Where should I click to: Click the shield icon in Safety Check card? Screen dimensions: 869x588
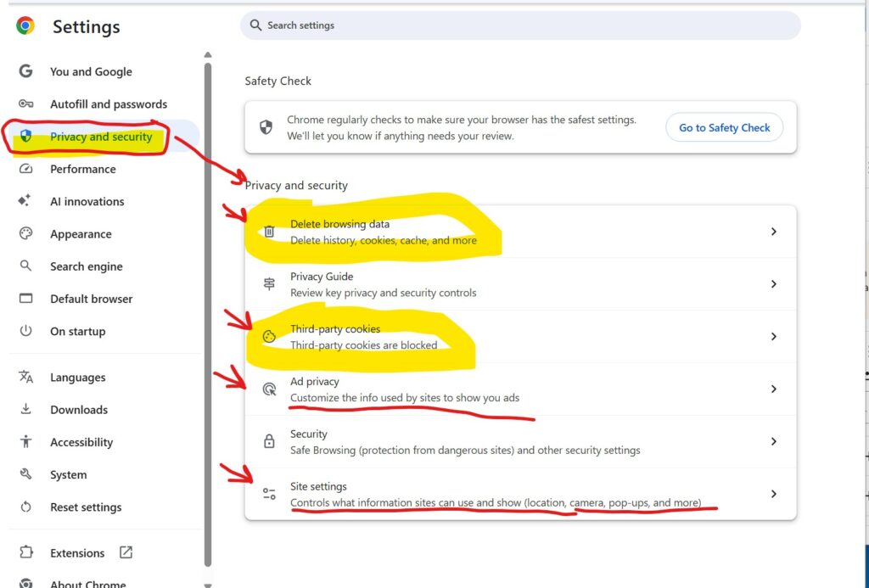(266, 127)
